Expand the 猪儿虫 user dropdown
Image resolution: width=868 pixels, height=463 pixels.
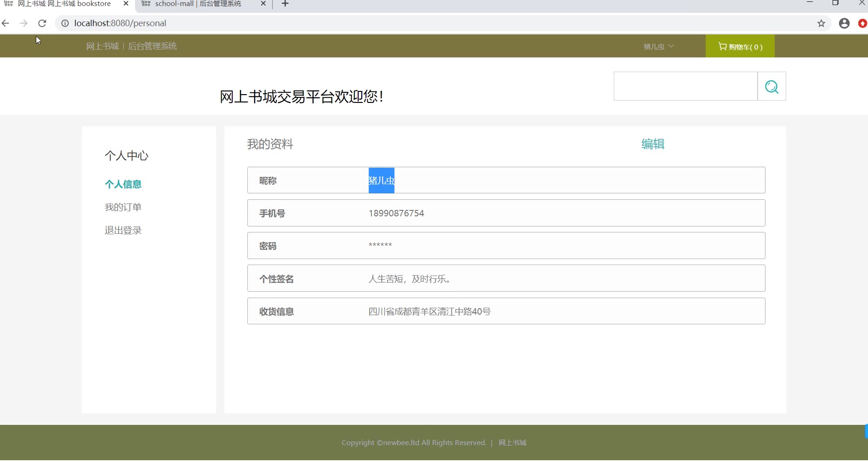coord(658,46)
